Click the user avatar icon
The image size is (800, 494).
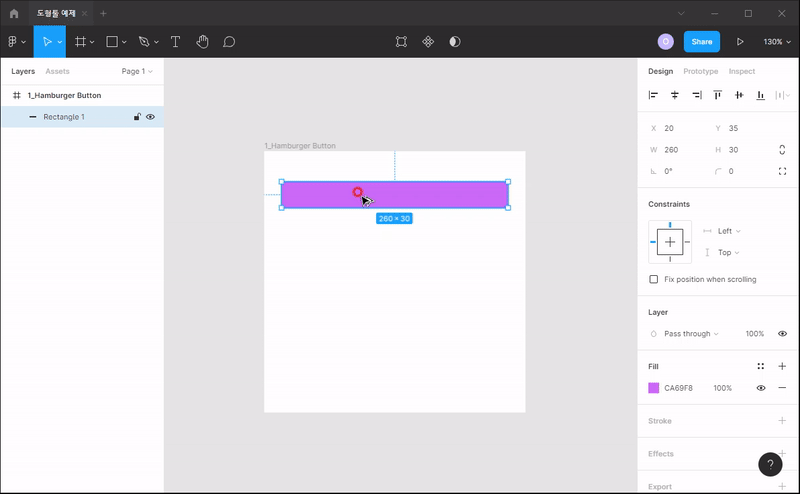tap(665, 42)
